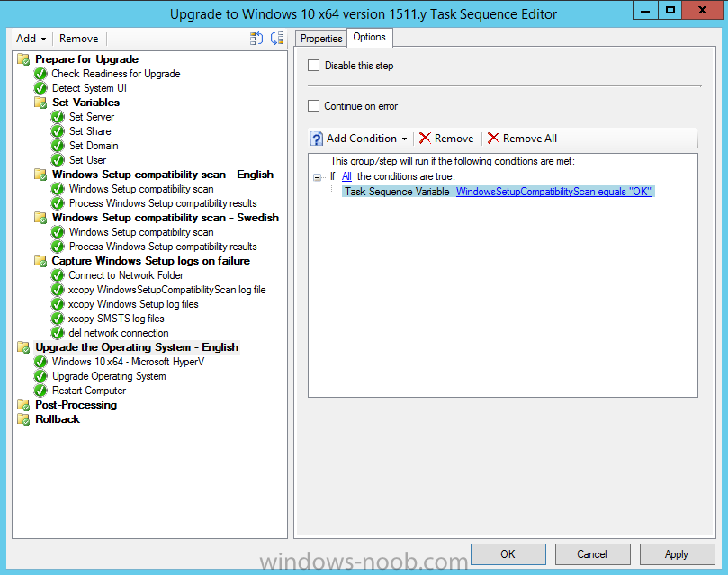Click the compatibility scan - English folder icon

(40, 175)
